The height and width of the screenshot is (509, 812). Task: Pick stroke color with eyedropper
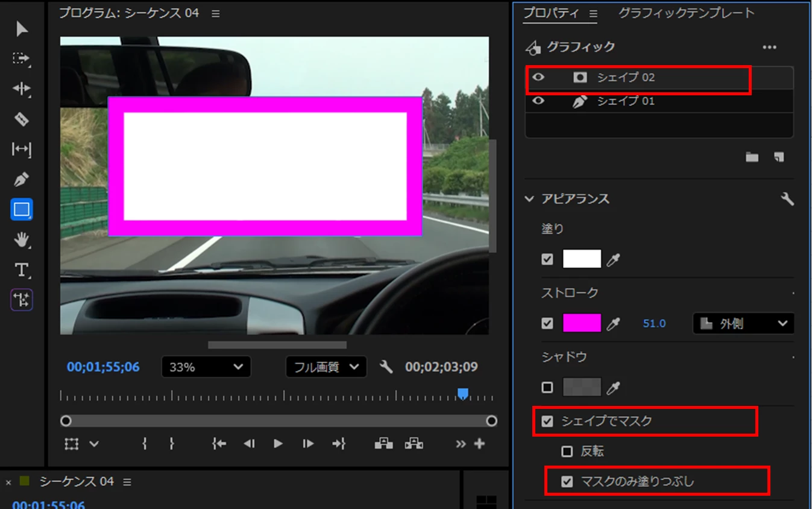pyautogui.click(x=613, y=324)
